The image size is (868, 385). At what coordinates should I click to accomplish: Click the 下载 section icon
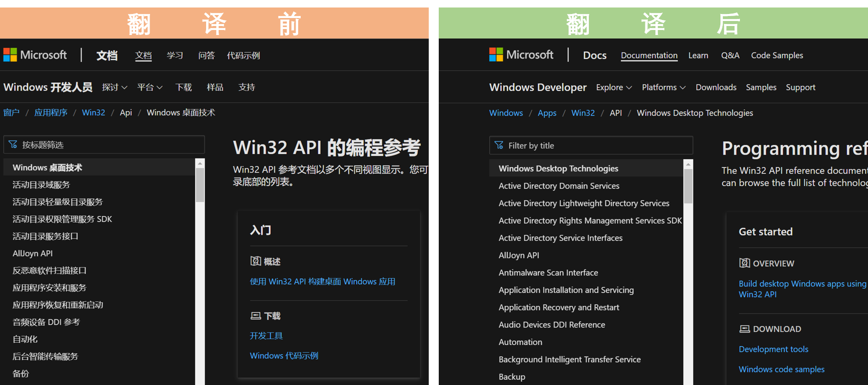[x=256, y=316]
